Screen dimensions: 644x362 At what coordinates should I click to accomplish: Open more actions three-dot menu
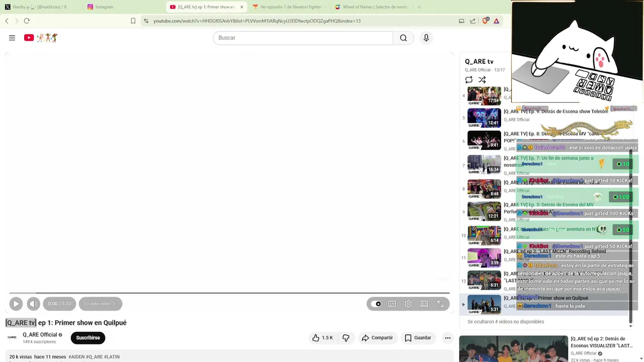(447, 338)
